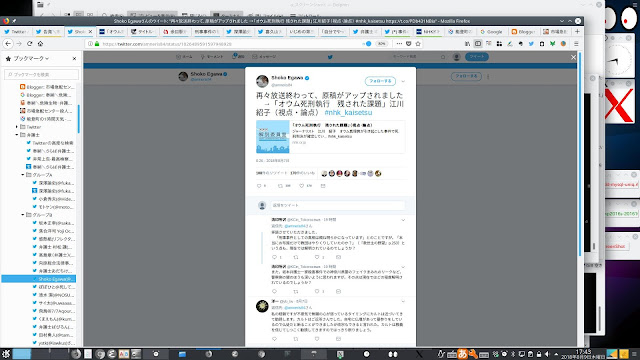640x360 pixels.
Task: Click the retweet icon under the main tweet
Action: (x=280, y=186)
